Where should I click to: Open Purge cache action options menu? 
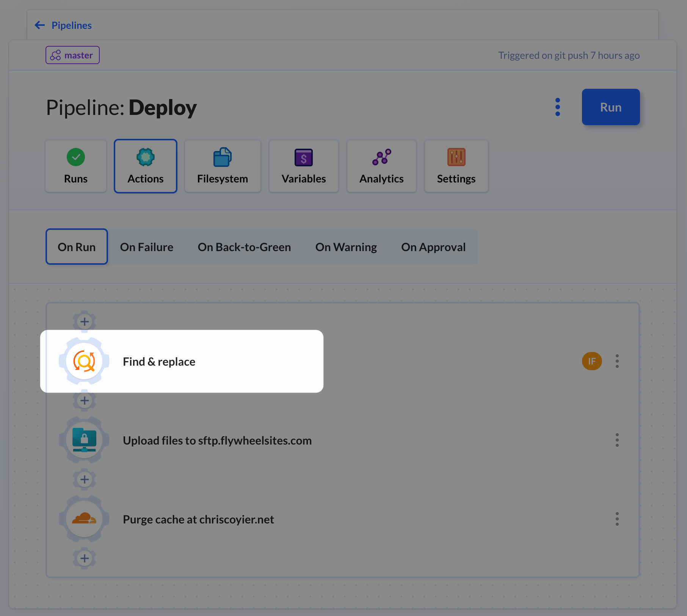617,519
